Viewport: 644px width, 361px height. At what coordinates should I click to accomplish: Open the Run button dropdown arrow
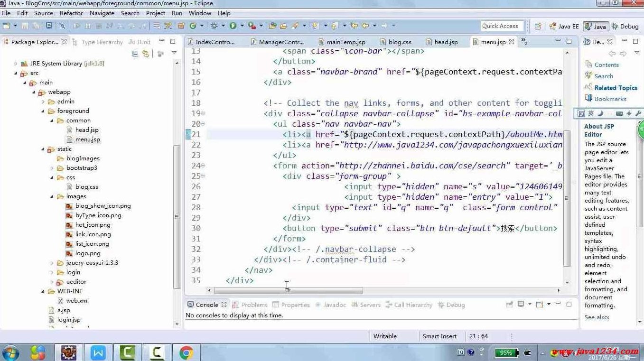pos(242,26)
